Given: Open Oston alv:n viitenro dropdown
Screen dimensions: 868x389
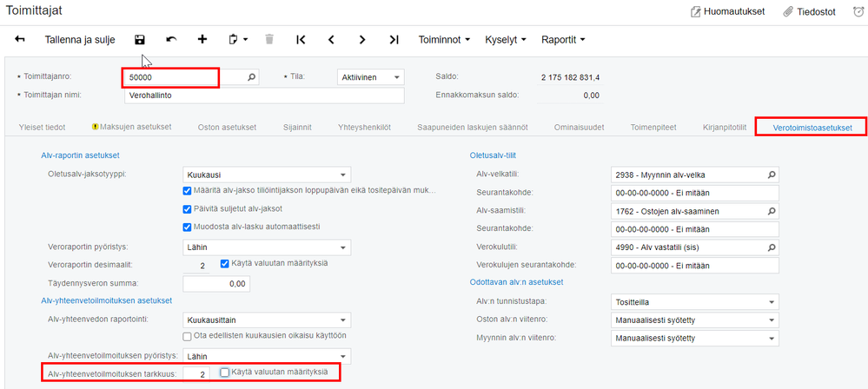Looking at the screenshot, I should coord(695,320).
